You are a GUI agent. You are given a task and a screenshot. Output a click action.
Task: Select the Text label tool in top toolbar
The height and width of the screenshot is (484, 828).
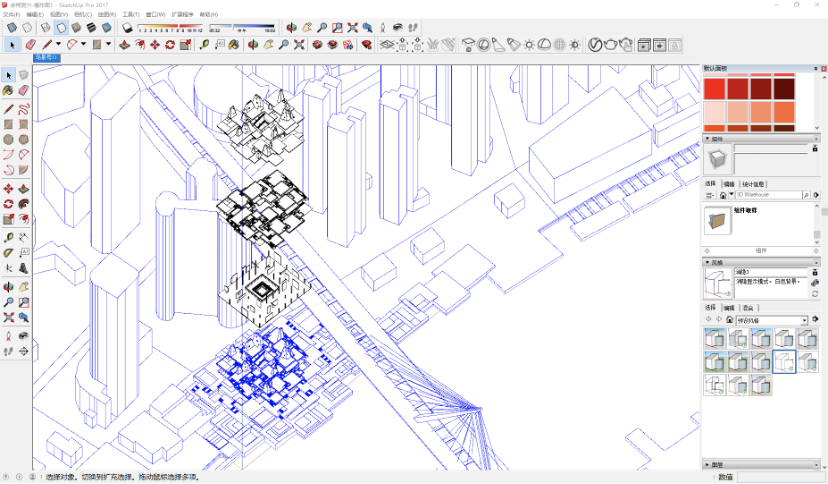[x=220, y=45]
